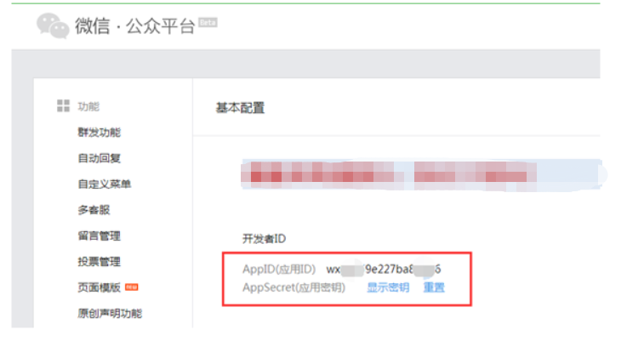
Task: Click 微信·公众平台 title text
Action: [x=134, y=26]
